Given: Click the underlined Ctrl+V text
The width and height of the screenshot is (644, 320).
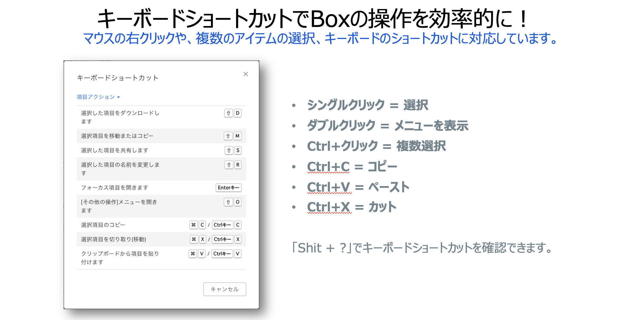Looking at the screenshot, I should pyautogui.click(x=329, y=187).
